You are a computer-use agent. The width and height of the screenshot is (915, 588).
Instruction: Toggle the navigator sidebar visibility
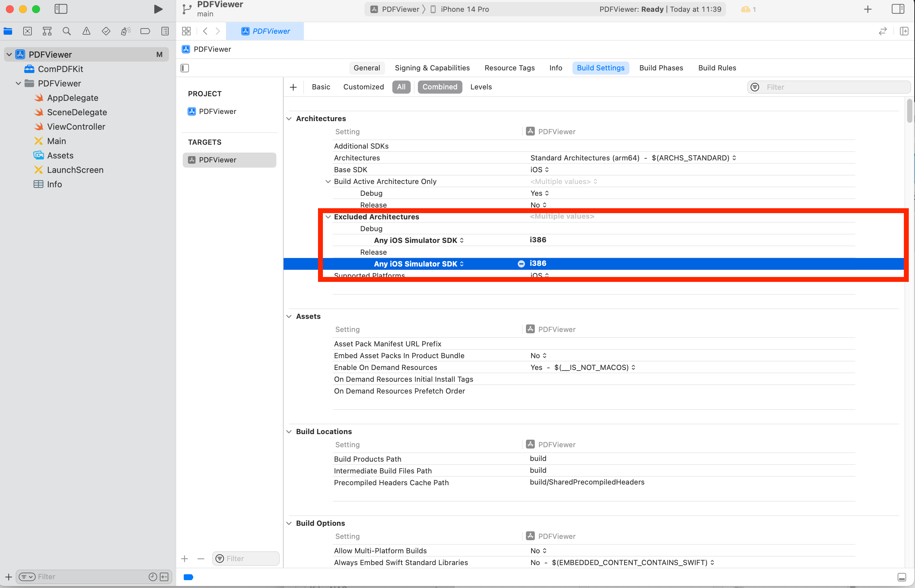click(x=61, y=9)
